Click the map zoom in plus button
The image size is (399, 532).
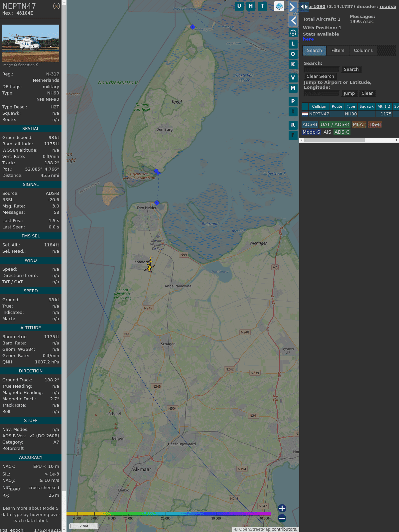click(282, 508)
